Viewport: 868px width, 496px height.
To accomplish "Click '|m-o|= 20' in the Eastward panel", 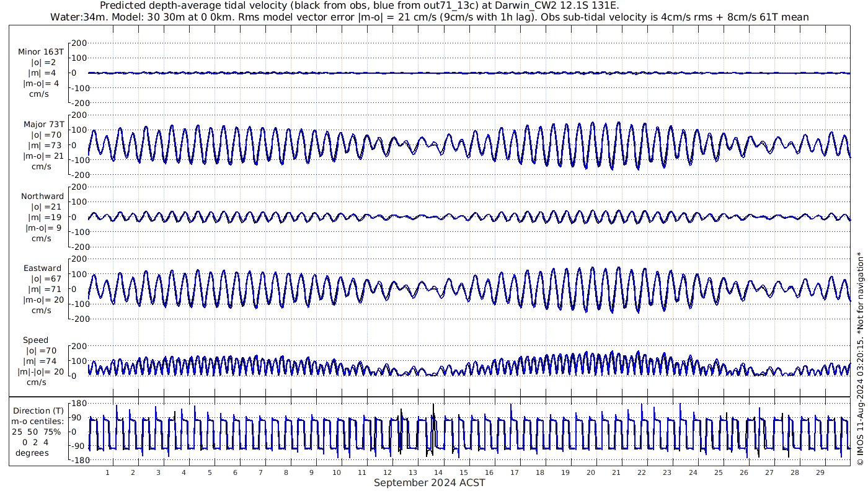I will [43, 300].
